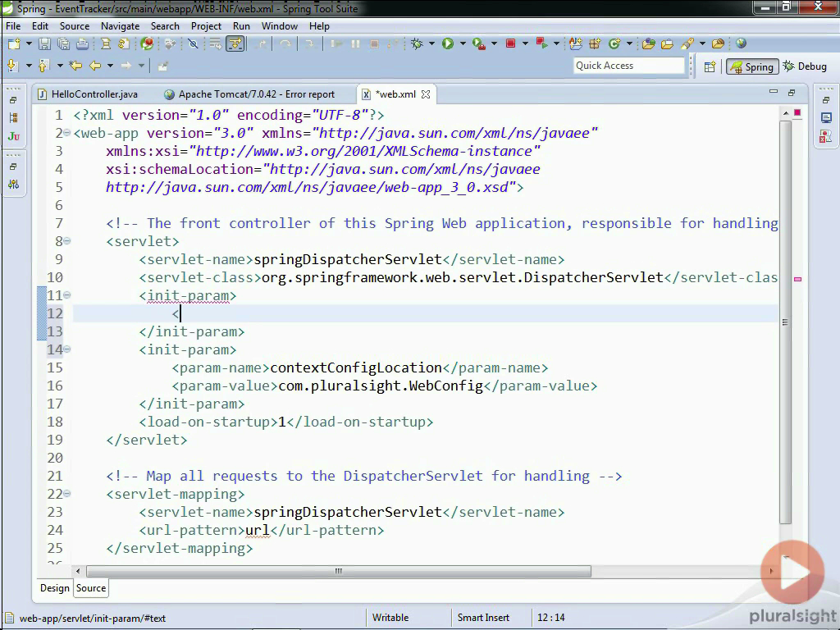This screenshot has width=840, height=630.
Task: Start debugging with the bug icon
Action: point(417,44)
